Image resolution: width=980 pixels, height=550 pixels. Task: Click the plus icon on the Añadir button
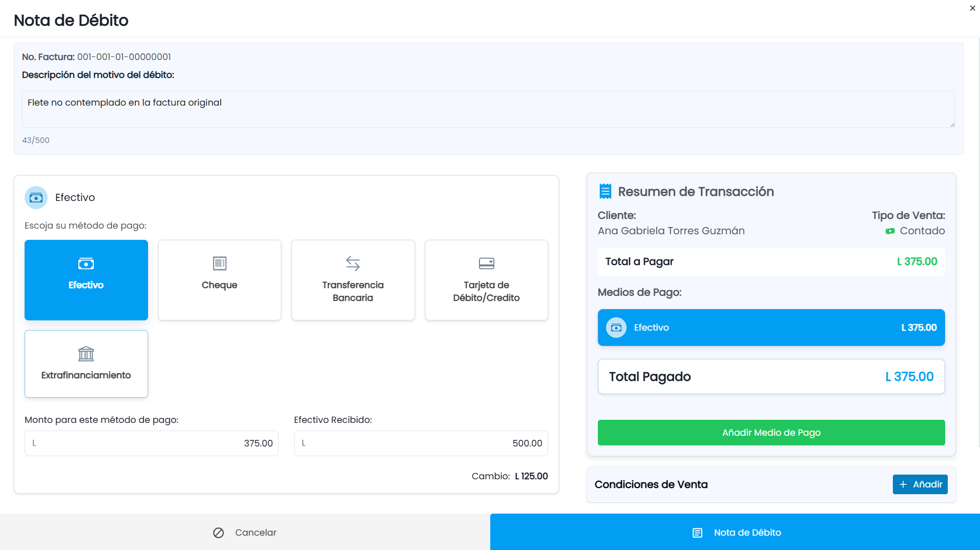tap(903, 484)
